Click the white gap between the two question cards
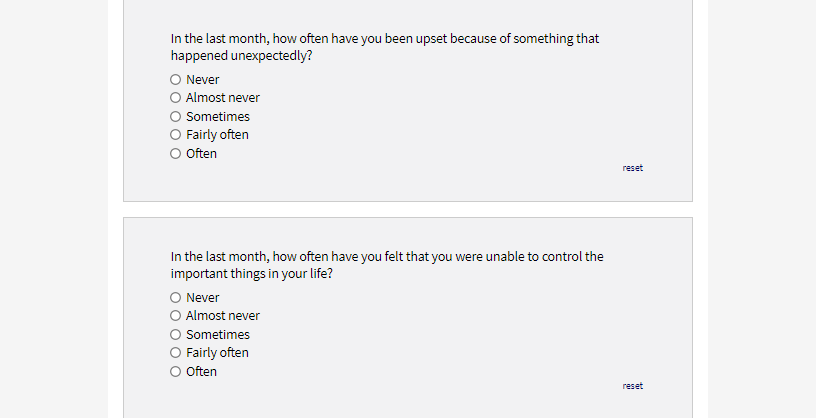816x418 pixels. pos(408,209)
